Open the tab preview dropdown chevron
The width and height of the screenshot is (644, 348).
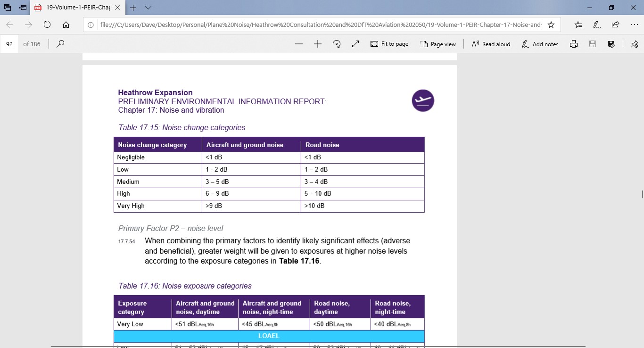tap(148, 8)
